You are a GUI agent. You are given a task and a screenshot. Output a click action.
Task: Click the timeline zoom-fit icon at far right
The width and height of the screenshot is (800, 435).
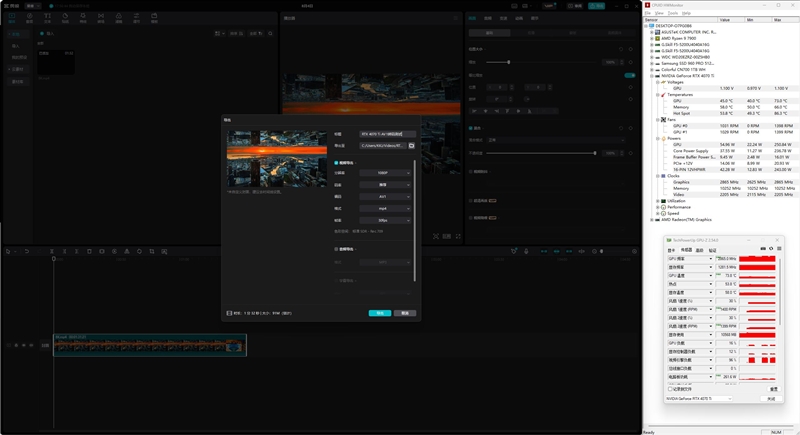[634, 251]
